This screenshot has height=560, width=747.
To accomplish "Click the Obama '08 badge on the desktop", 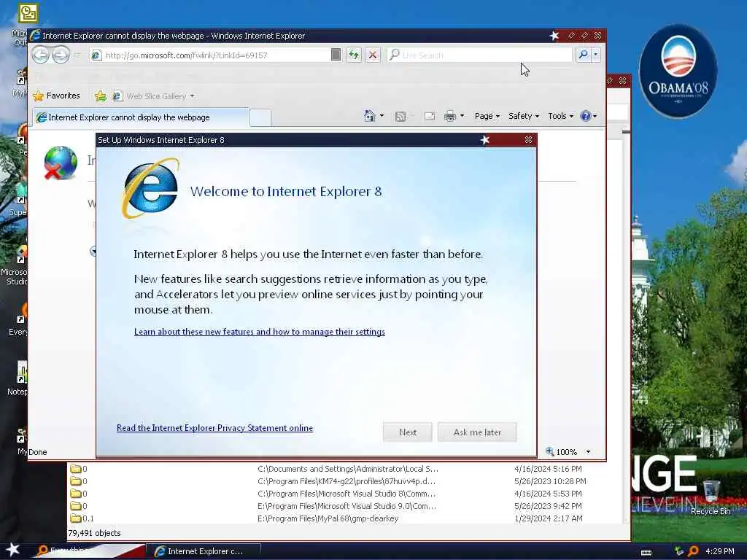I will pos(678,71).
